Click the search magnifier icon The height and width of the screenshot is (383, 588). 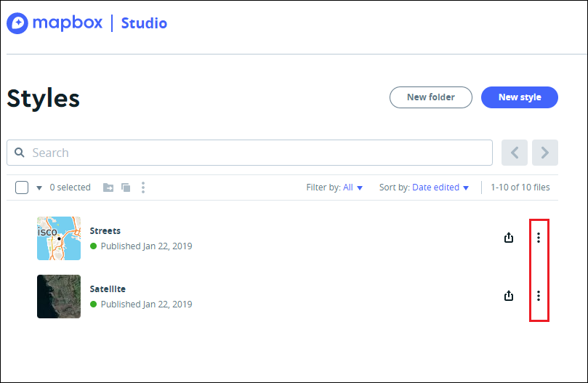[20, 153]
